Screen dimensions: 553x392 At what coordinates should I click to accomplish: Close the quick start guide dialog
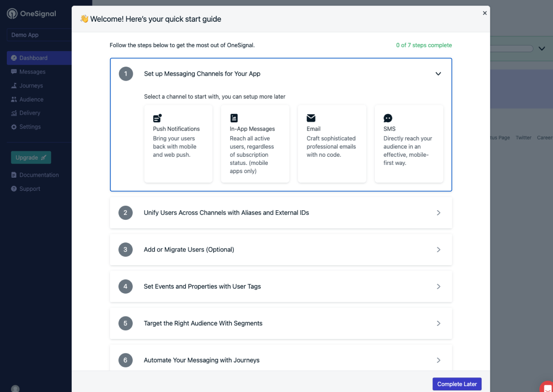pos(485,13)
